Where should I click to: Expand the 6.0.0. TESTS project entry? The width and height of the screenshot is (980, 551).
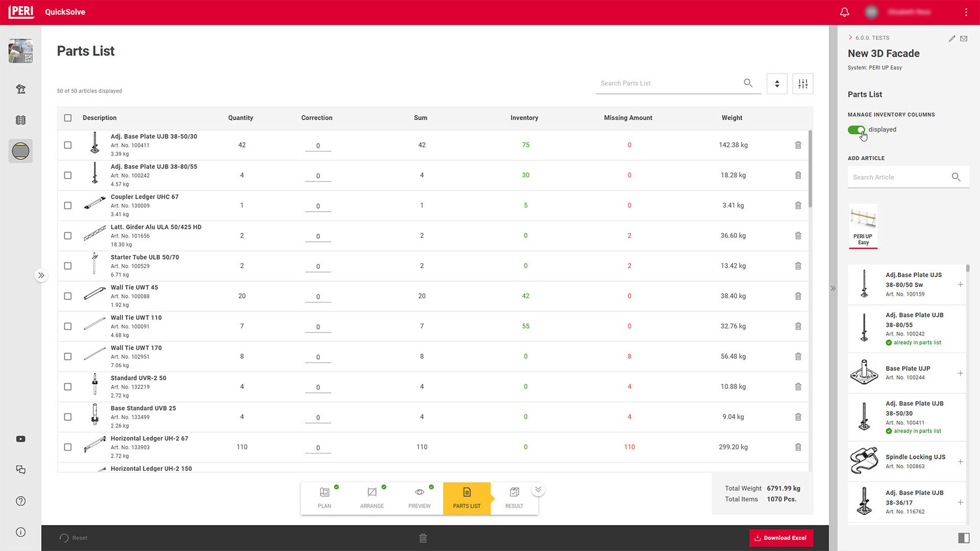coord(850,37)
